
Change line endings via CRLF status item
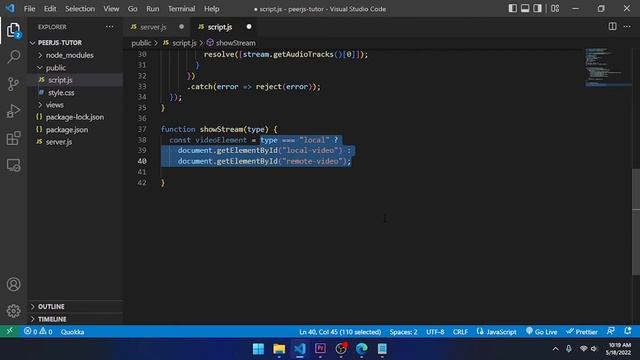[x=460, y=332]
